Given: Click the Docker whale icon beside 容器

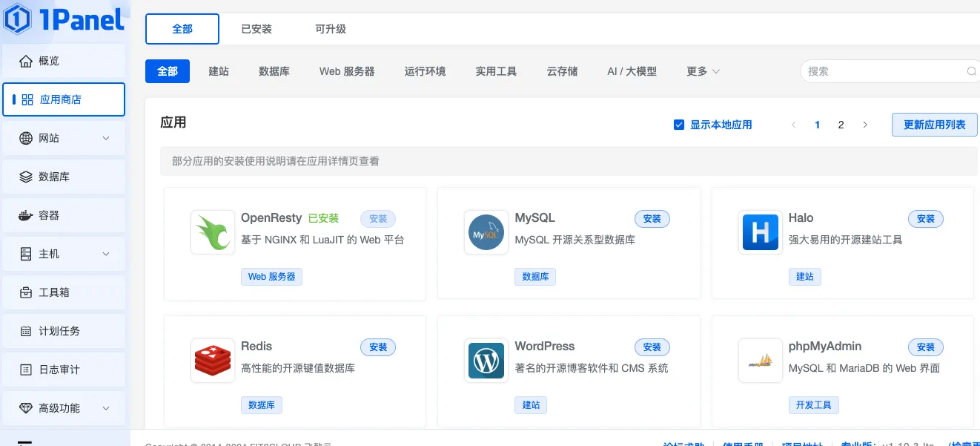Looking at the screenshot, I should 26,215.
